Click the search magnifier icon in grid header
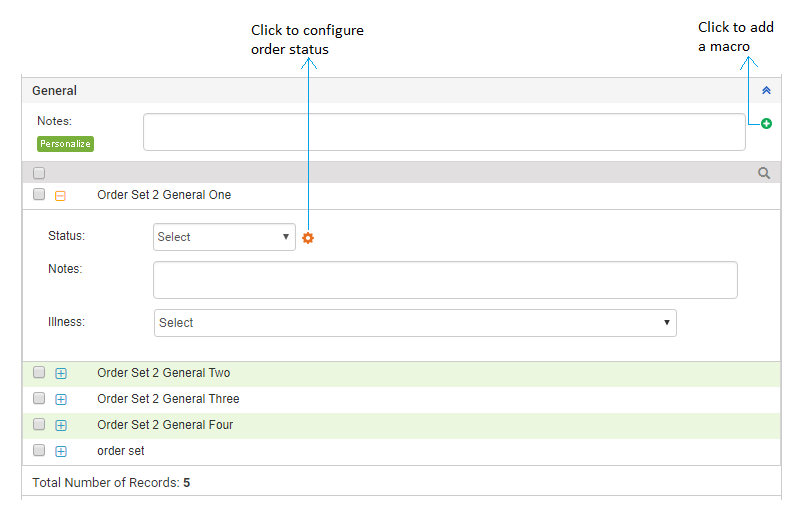 tap(764, 173)
